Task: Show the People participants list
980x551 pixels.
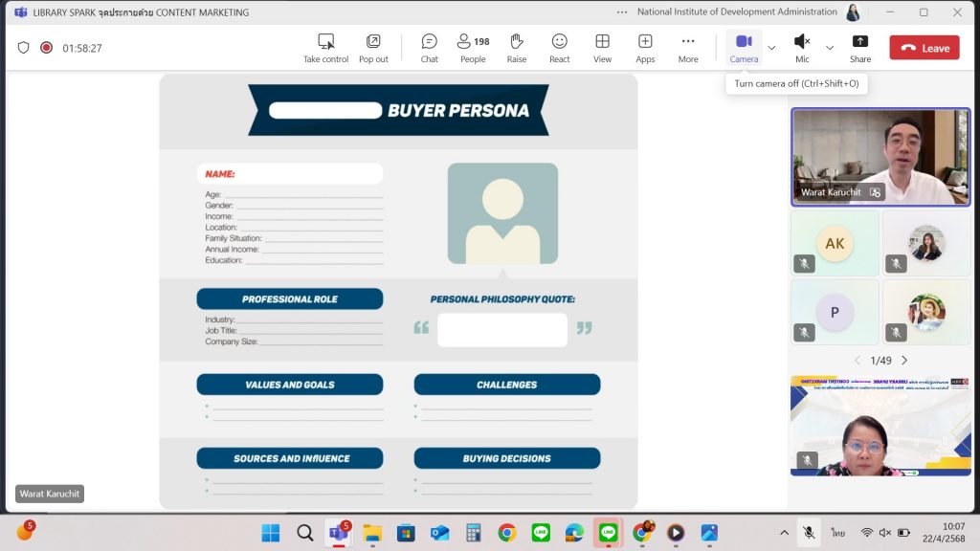Action: click(x=473, y=47)
